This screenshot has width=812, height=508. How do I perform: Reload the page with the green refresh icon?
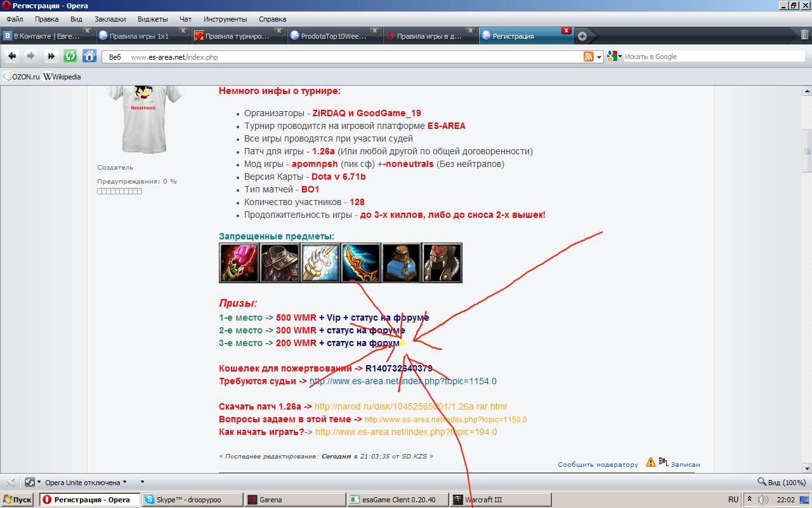click(70, 56)
